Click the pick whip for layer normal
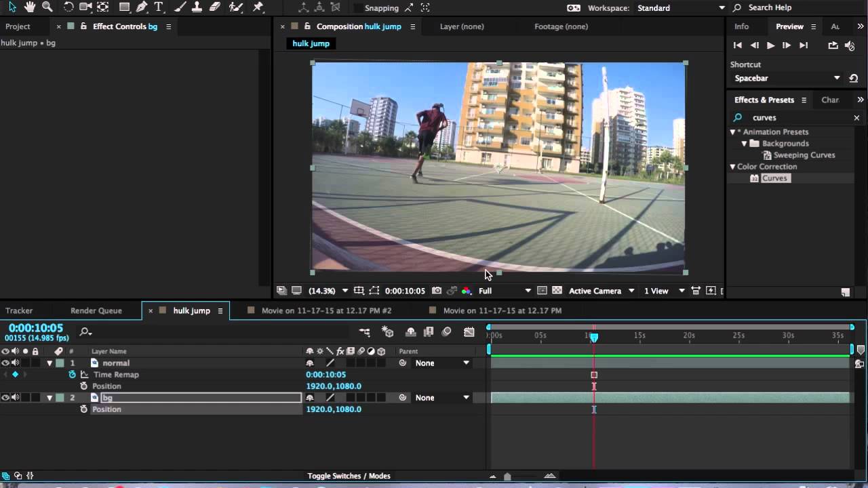Viewport: 868px width, 488px height. tap(403, 363)
